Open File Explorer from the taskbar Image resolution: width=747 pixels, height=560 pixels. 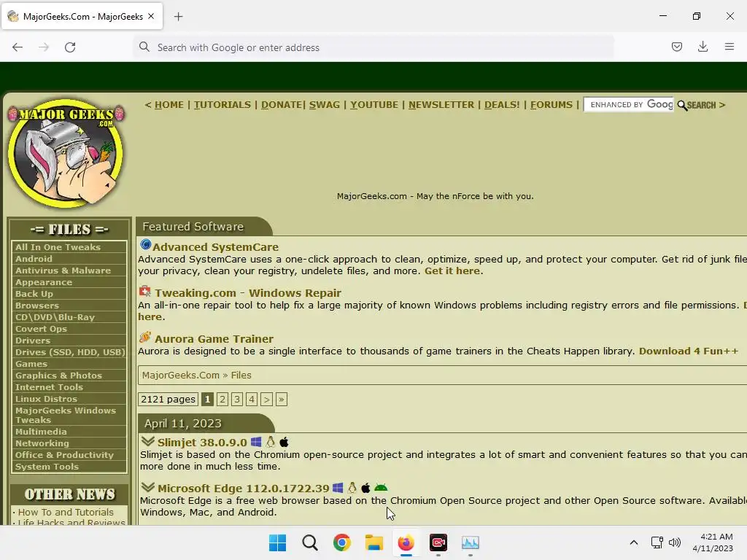click(374, 542)
